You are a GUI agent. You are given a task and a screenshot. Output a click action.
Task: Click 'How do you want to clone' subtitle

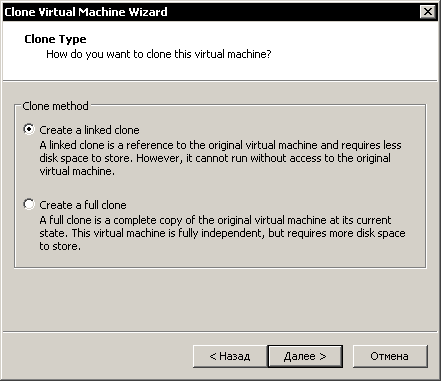click(x=159, y=54)
